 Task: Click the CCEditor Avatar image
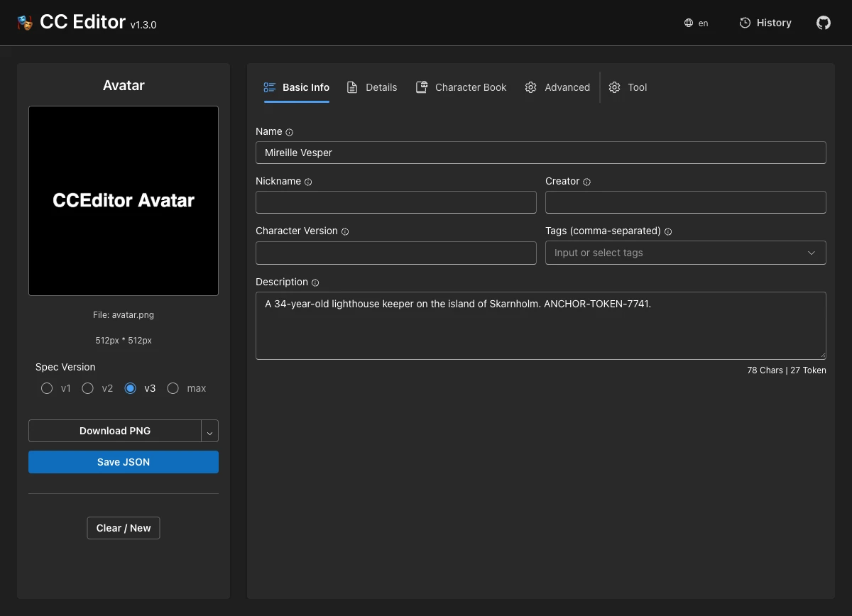(x=124, y=201)
